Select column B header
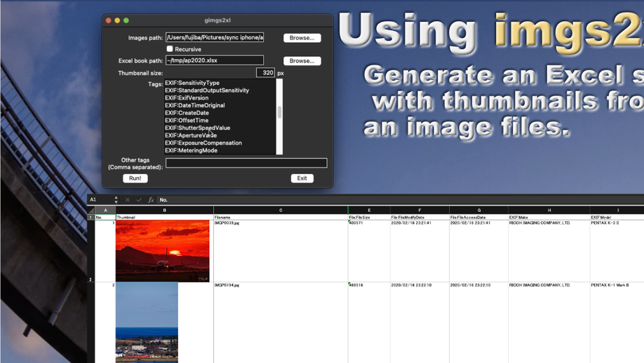The height and width of the screenshot is (363, 644). point(164,211)
